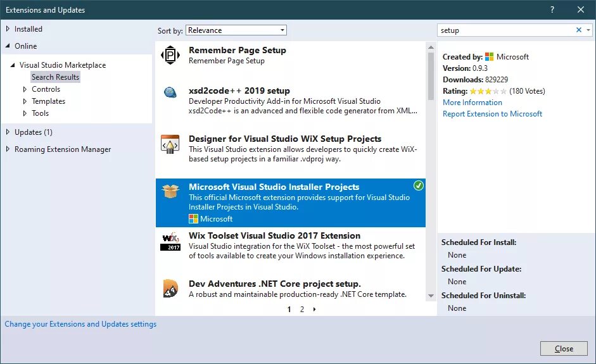Select the Installed label
The width and height of the screenshot is (596, 364).
point(28,29)
